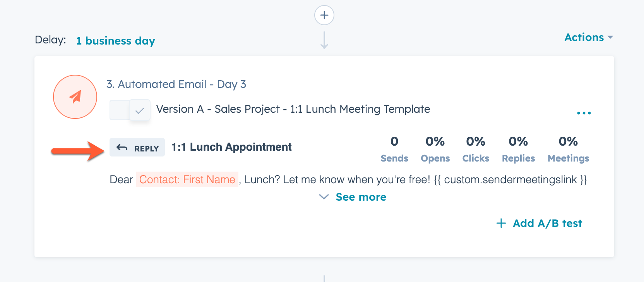Screen dimensions: 644x282
Task: Click the plus icon at the bottom of the screen
Action: [x=324, y=280]
